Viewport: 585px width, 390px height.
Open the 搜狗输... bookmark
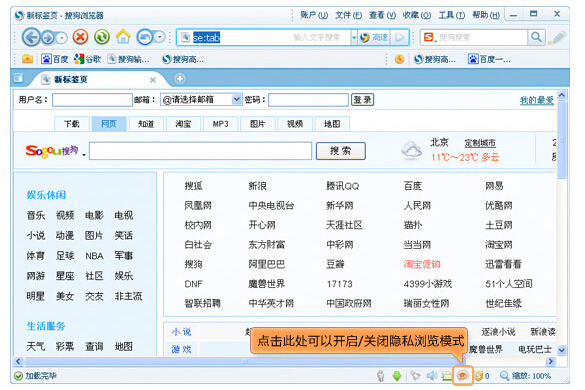129,59
